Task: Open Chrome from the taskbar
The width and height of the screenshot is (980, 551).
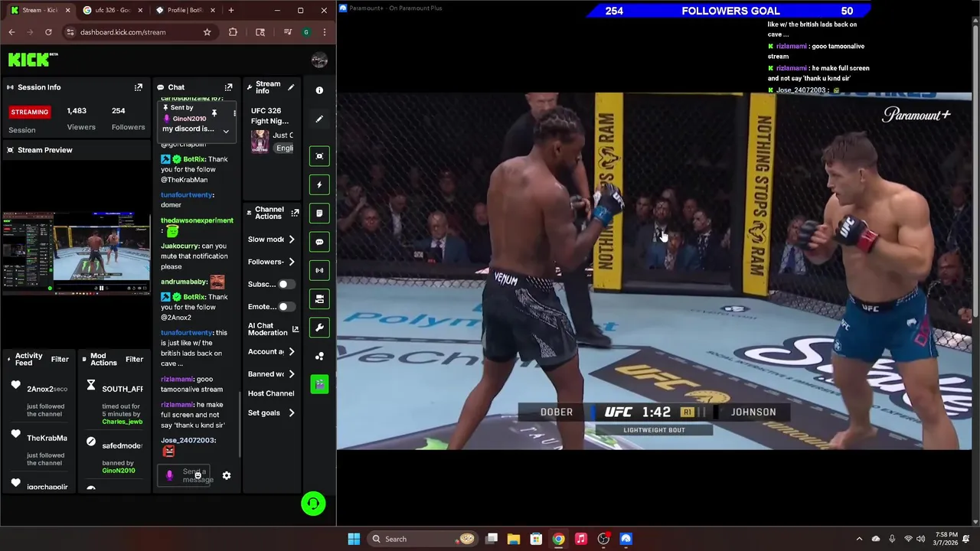Action: click(x=558, y=539)
